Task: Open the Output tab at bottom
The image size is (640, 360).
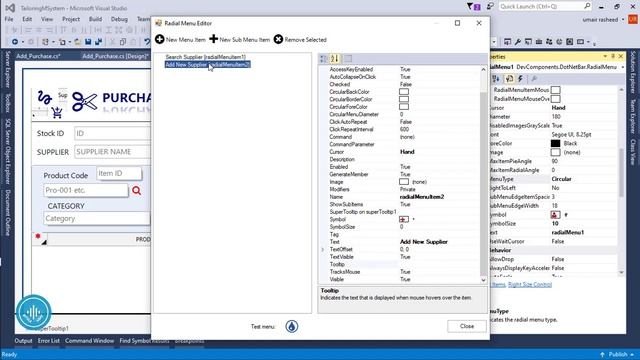Action: coord(23,341)
